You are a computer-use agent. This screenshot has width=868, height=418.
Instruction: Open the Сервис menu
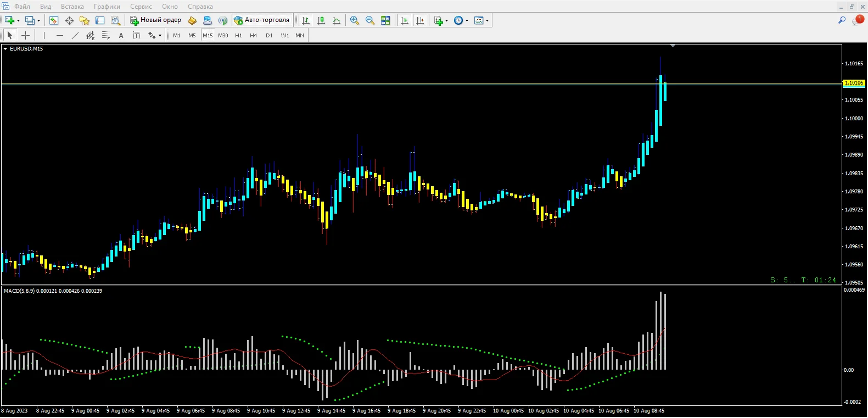[141, 7]
